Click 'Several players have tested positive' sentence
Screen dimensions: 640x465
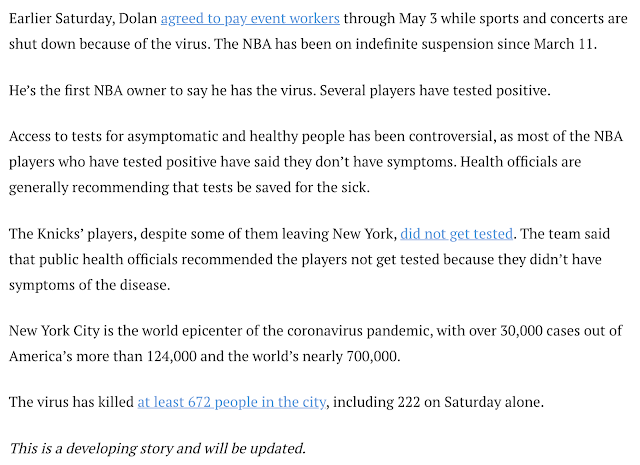pyautogui.click(x=435, y=90)
